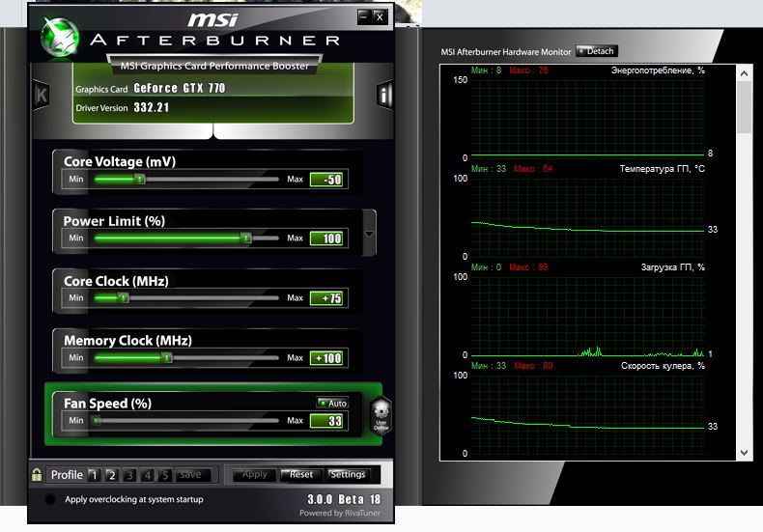This screenshot has height=532, width=763.
Task: Click the monitor scrollbar up arrow
Action: click(744, 73)
